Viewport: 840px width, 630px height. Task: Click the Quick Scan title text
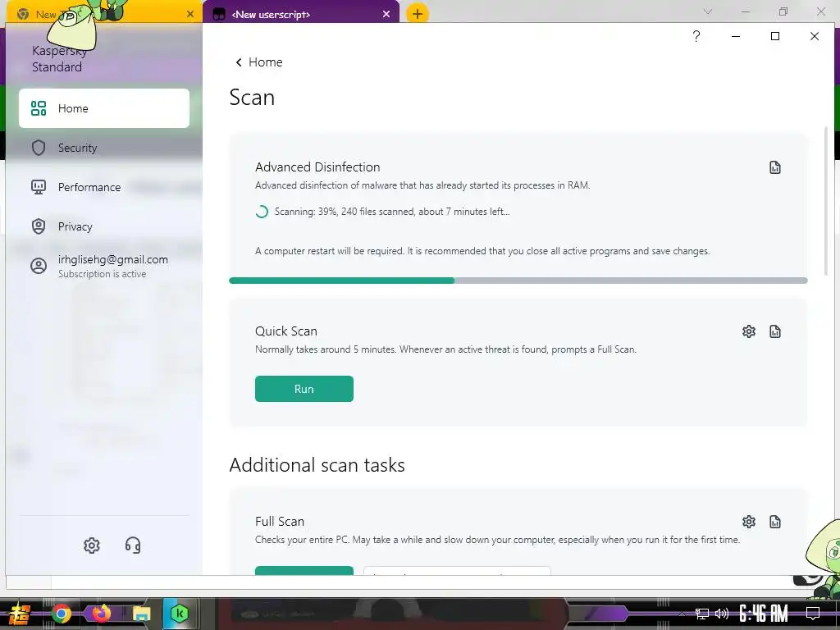tap(286, 331)
